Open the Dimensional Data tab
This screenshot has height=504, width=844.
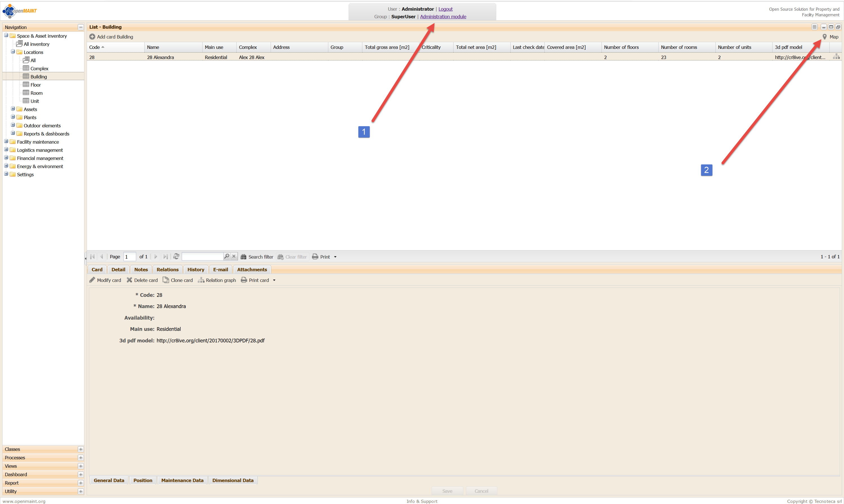click(x=233, y=480)
